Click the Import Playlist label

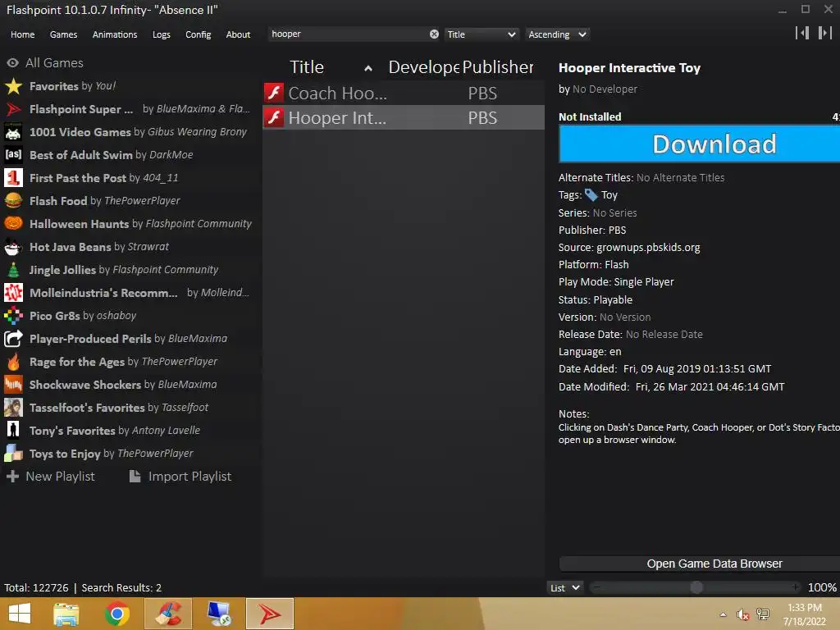point(189,477)
